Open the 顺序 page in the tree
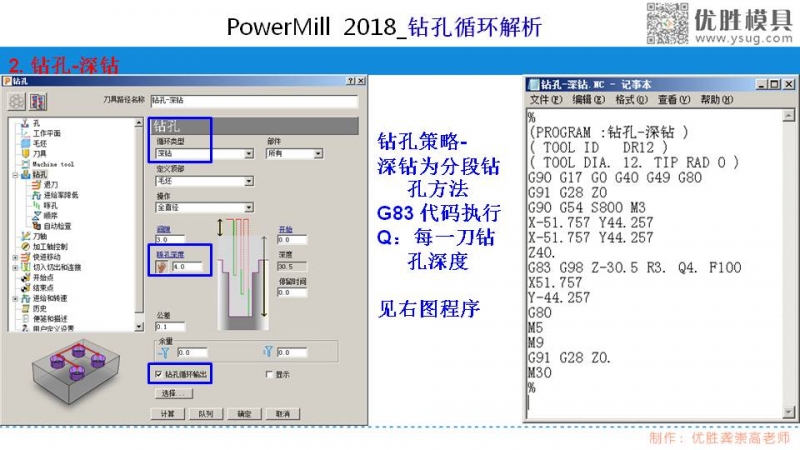The width and height of the screenshot is (800, 450). click(51, 215)
